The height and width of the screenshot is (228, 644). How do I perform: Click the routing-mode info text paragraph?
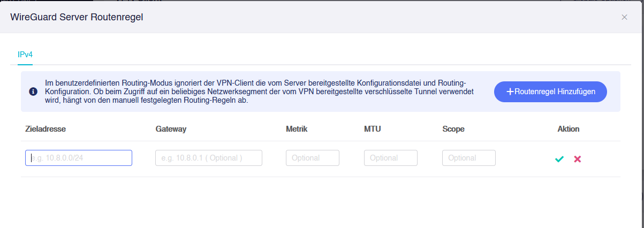[x=256, y=92]
